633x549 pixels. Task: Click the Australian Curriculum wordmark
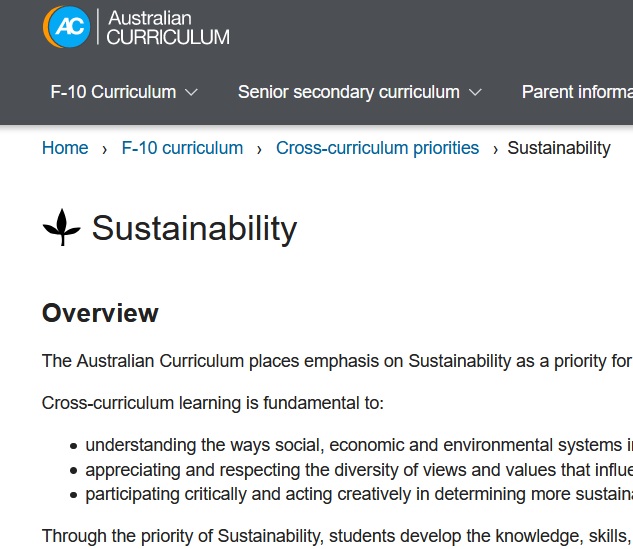168,27
